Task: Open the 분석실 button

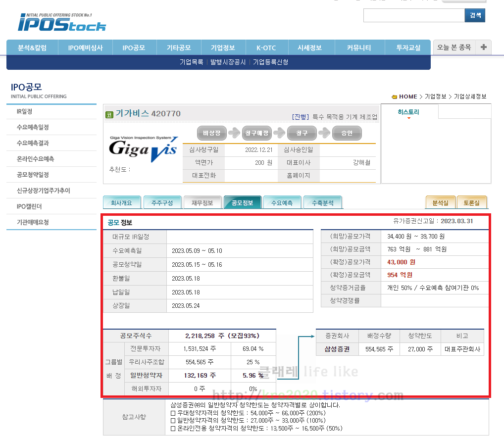Action: click(x=440, y=202)
